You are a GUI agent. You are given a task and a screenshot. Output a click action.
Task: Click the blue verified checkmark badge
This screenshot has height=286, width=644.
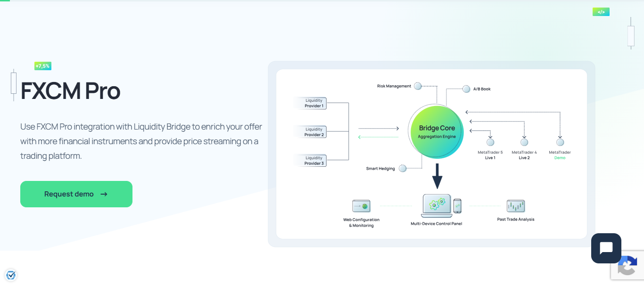[11, 275]
